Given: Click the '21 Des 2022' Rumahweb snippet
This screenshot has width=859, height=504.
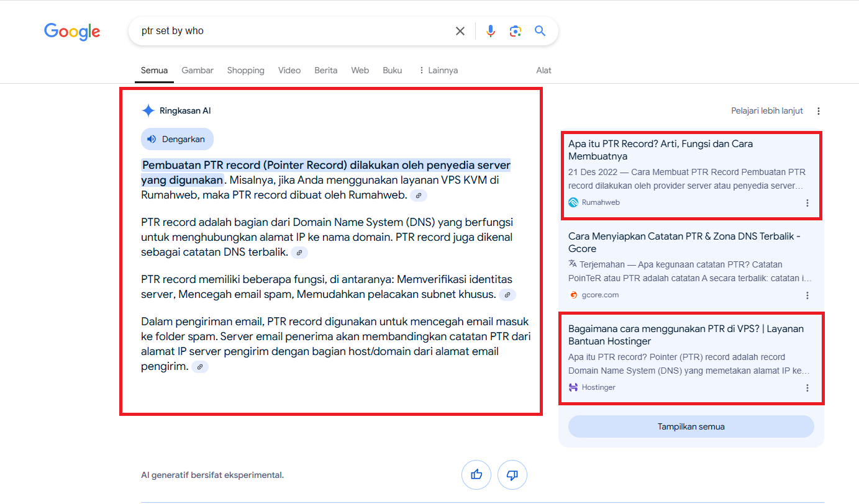Looking at the screenshot, I should (x=687, y=179).
